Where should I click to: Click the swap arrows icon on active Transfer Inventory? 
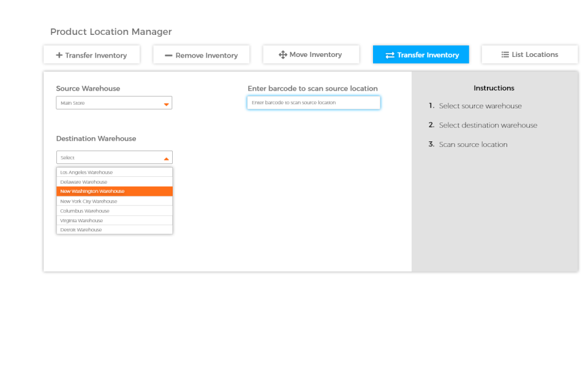389,54
